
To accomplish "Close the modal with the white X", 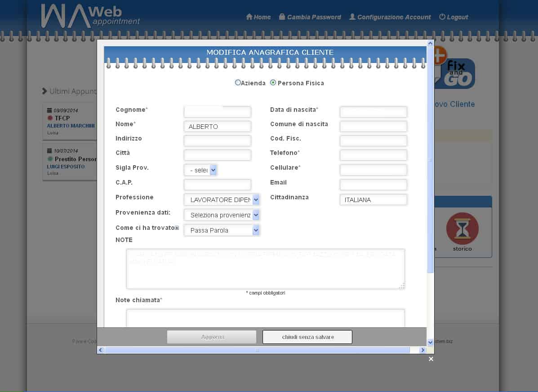I will pos(431,359).
